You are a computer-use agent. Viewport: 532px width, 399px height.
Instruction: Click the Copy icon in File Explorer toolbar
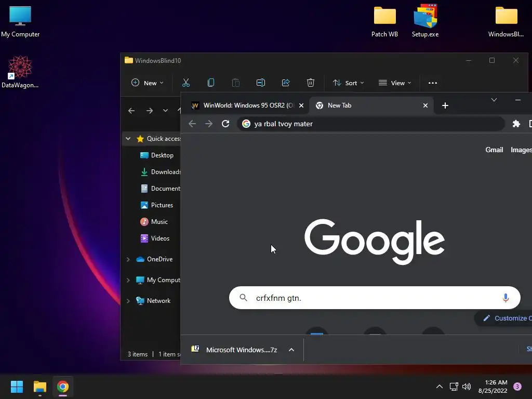(x=211, y=83)
